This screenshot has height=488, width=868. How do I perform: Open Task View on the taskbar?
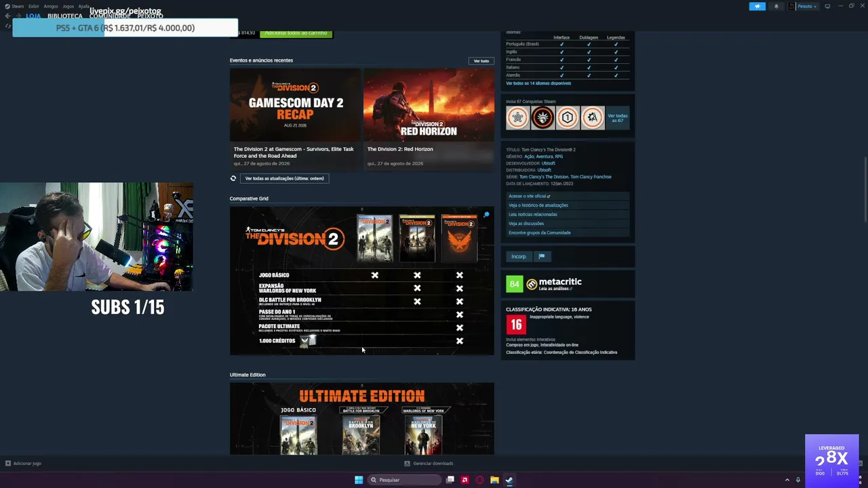click(x=450, y=480)
